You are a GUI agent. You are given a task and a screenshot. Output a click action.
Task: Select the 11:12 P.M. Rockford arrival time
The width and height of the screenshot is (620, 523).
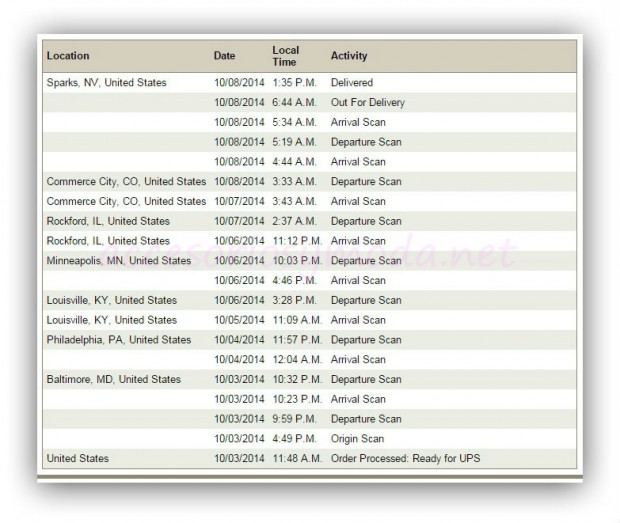296,241
